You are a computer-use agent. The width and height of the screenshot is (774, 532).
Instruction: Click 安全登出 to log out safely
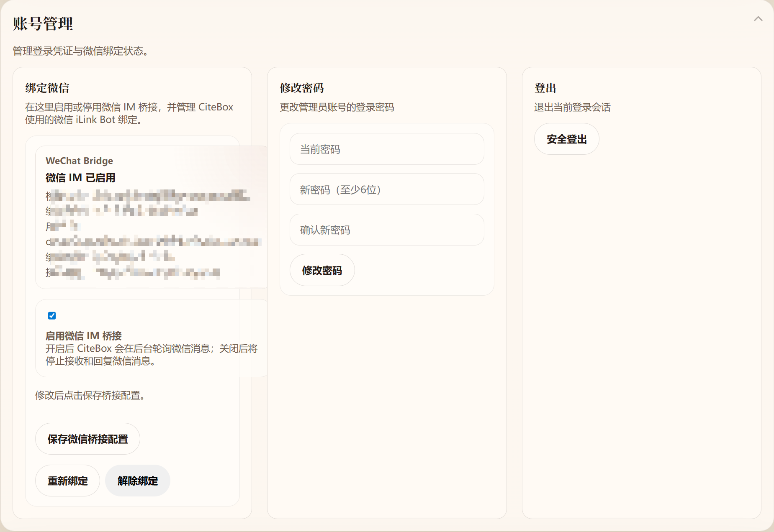click(x=566, y=139)
